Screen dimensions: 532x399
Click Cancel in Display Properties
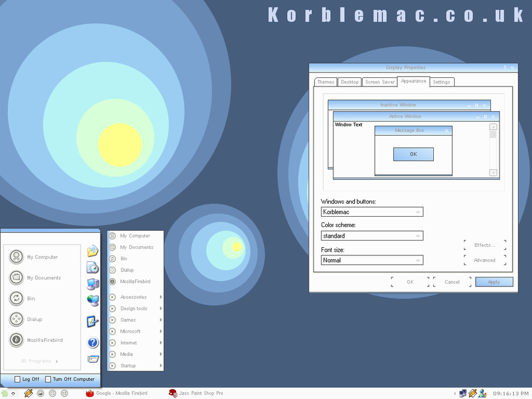[452, 282]
